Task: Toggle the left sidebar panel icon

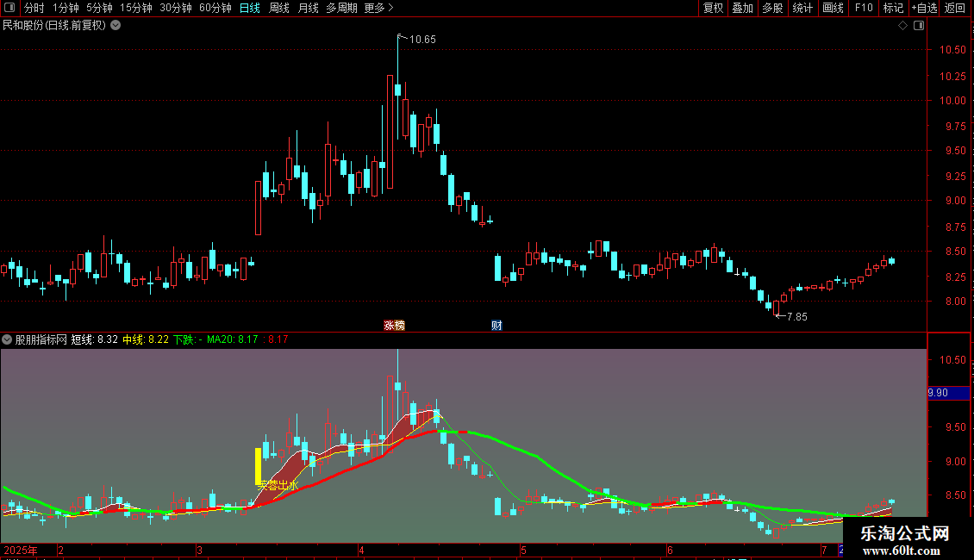Action: coord(9,8)
